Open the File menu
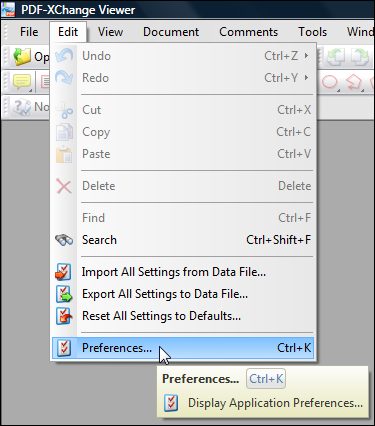 (29, 32)
